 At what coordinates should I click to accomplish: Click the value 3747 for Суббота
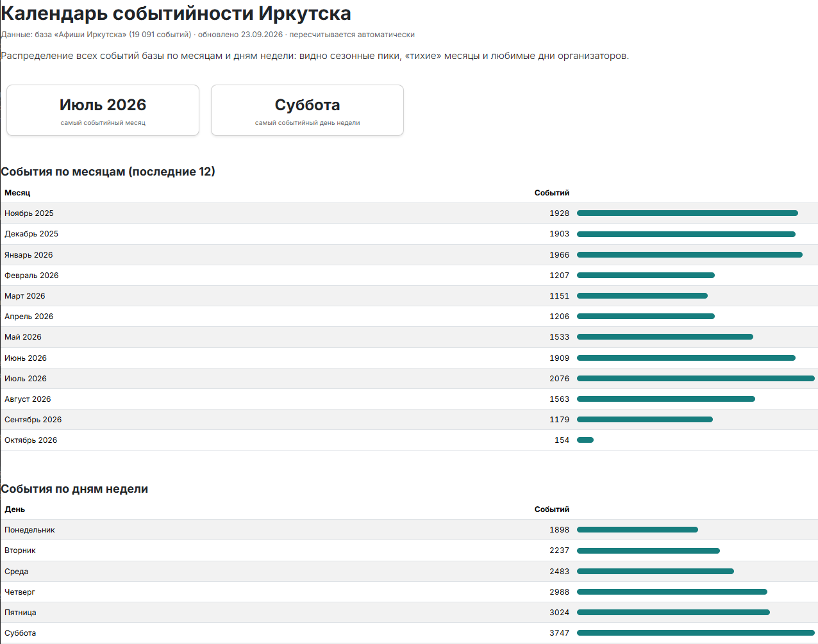(559, 633)
